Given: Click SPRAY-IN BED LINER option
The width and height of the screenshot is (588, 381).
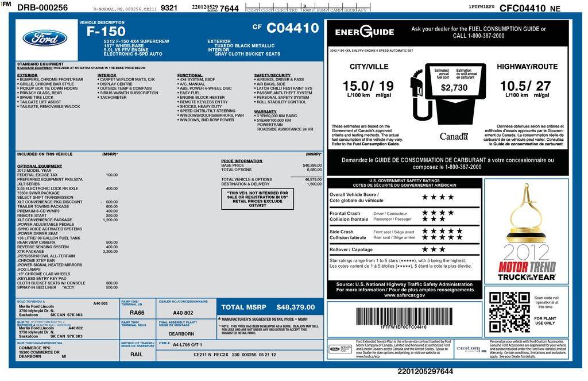Looking at the screenshot, I should click(x=68, y=287).
